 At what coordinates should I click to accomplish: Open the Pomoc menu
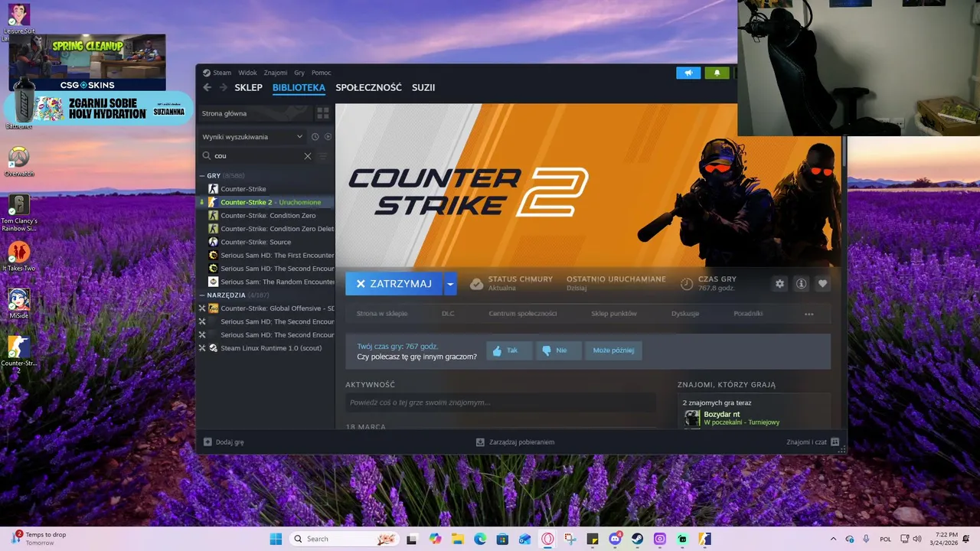click(x=322, y=73)
